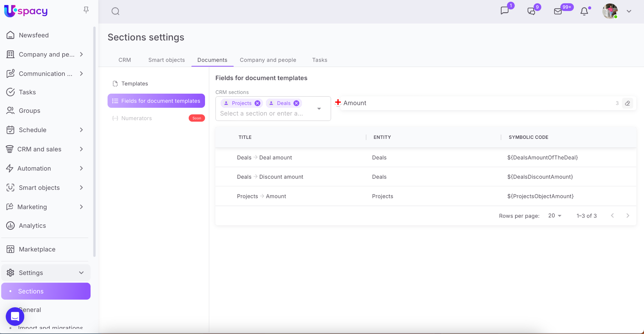Open the email inbox icon
644x334 pixels.
pyautogui.click(x=558, y=11)
